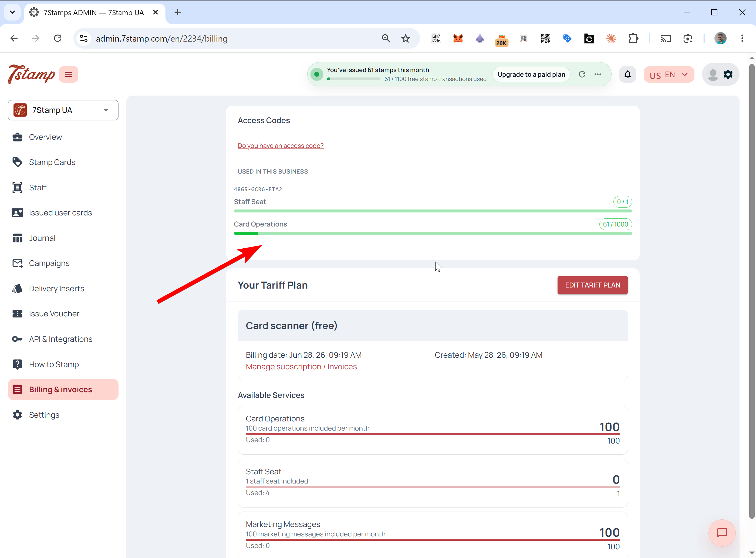
Task: Click '1 staff seat included' text
Action: pyautogui.click(x=277, y=481)
